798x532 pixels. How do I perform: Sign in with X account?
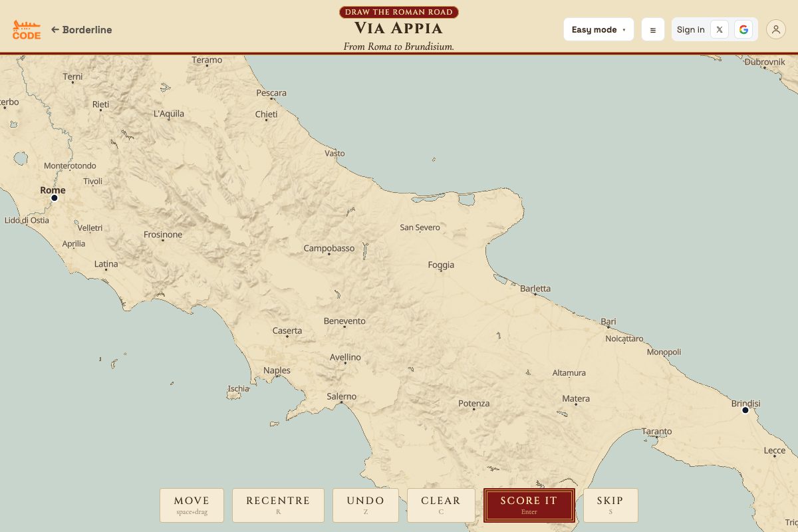click(x=720, y=29)
